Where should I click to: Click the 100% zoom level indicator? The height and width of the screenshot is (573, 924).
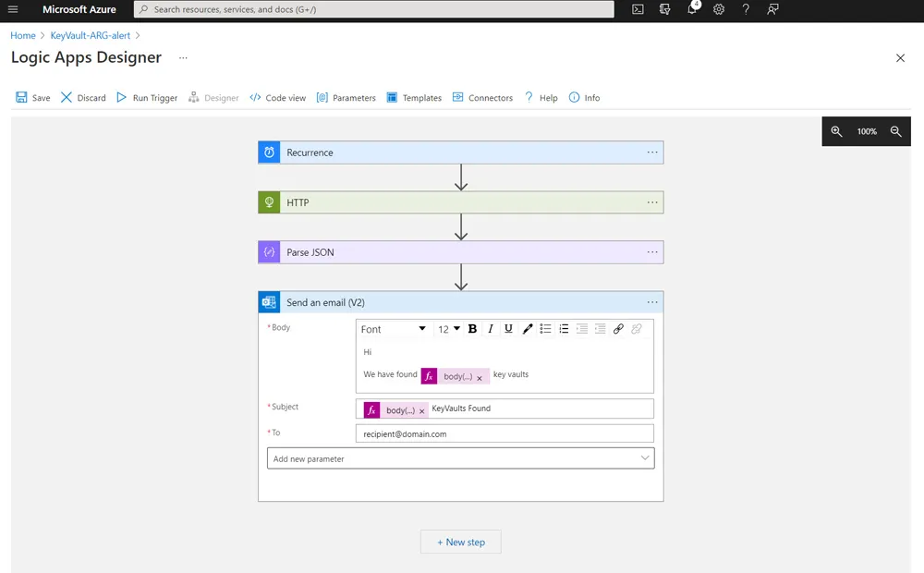(x=867, y=131)
